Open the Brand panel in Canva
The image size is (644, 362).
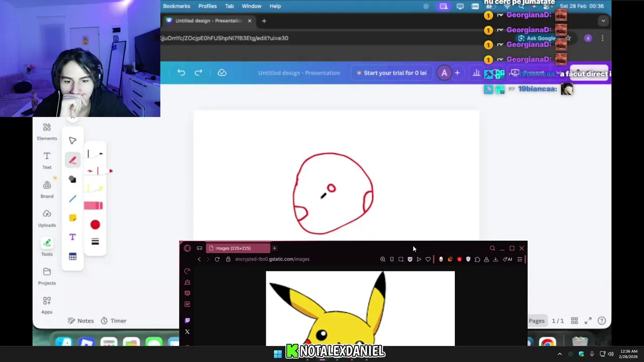(47, 190)
